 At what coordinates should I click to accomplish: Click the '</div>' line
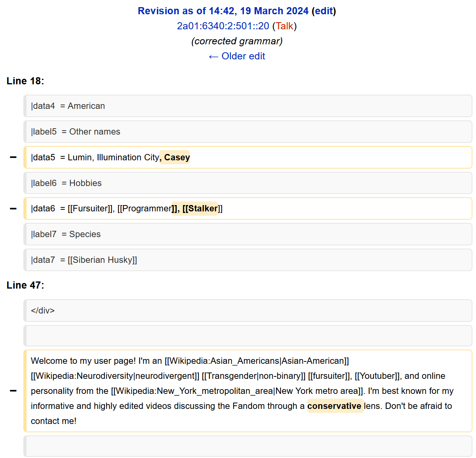tap(248, 311)
